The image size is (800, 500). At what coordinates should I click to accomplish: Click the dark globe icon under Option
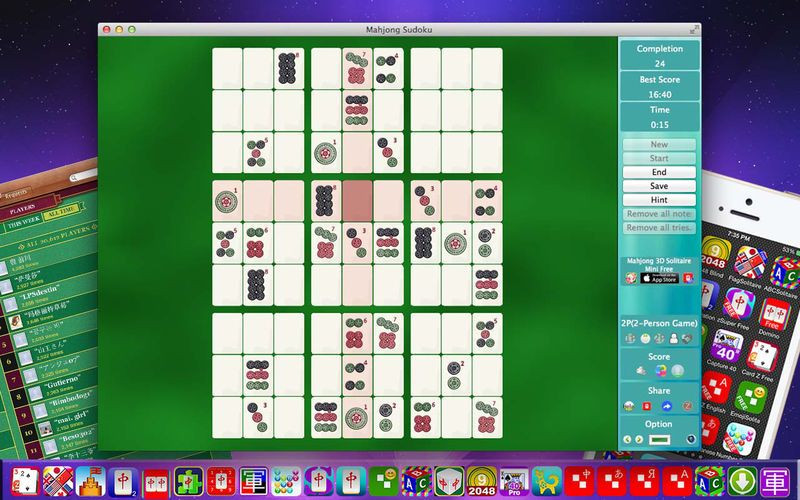coord(691,439)
